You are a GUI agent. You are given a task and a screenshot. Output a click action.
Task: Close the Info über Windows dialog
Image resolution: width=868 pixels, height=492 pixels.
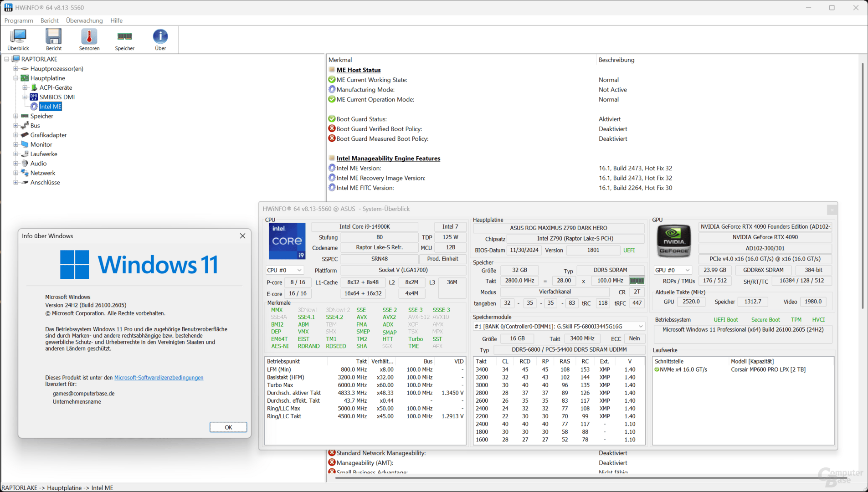(x=242, y=236)
